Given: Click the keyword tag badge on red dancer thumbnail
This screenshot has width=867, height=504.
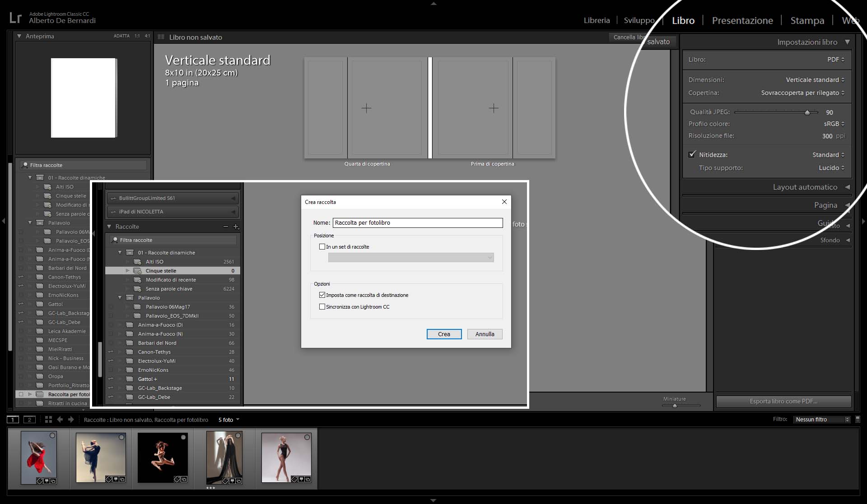Looking at the screenshot, I should pyautogui.click(x=40, y=481).
